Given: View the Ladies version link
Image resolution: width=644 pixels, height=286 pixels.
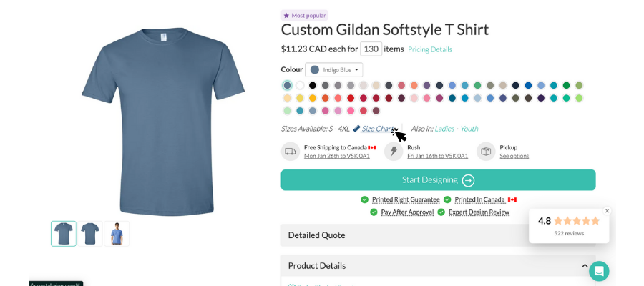Looking at the screenshot, I should [444, 129].
